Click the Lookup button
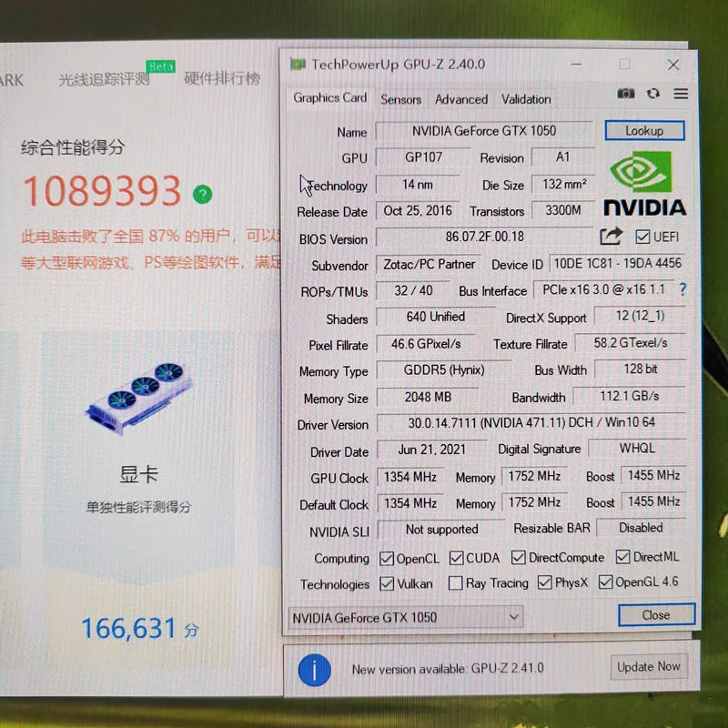Viewport: 728px width, 728px height. (x=644, y=130)
